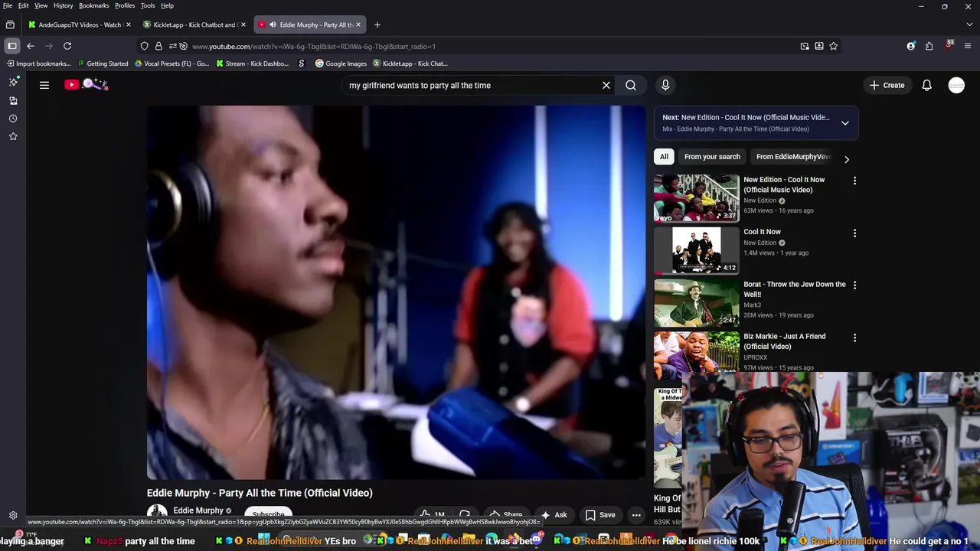
Task: Open sidebar history clock icon
Action: point(13,119)
